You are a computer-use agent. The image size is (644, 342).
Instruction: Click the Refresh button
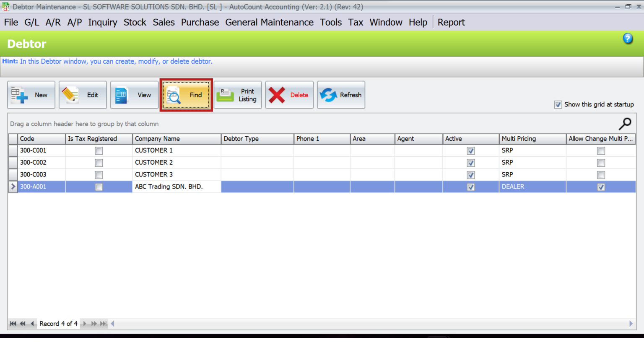(341, 95)
